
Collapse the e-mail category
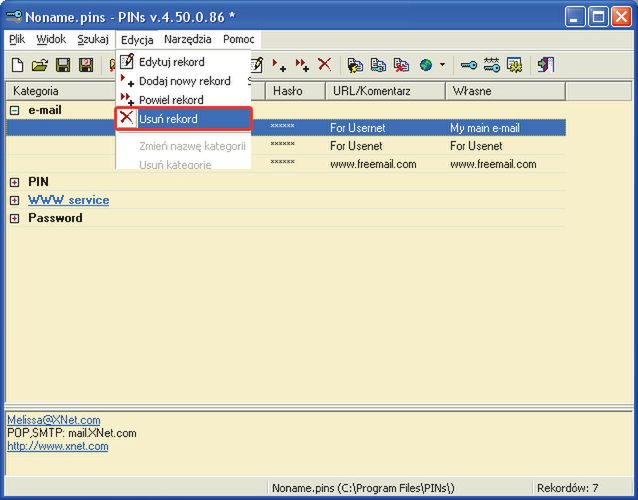(15, 110)
